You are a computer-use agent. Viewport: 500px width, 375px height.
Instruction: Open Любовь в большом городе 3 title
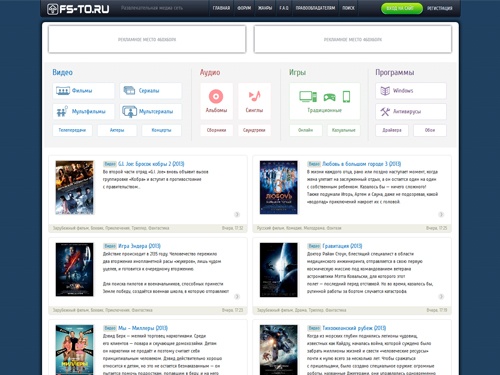pyautogui.click(x=362, y=164)
